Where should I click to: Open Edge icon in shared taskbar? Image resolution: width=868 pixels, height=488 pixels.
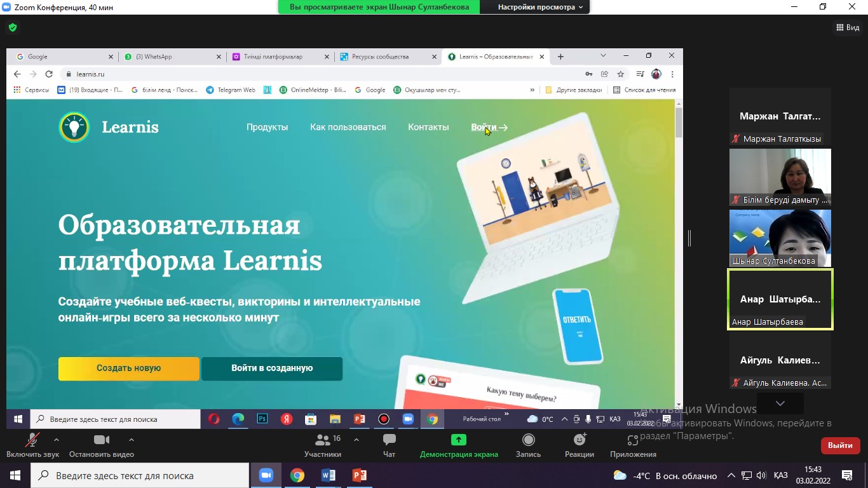point(238,419)
